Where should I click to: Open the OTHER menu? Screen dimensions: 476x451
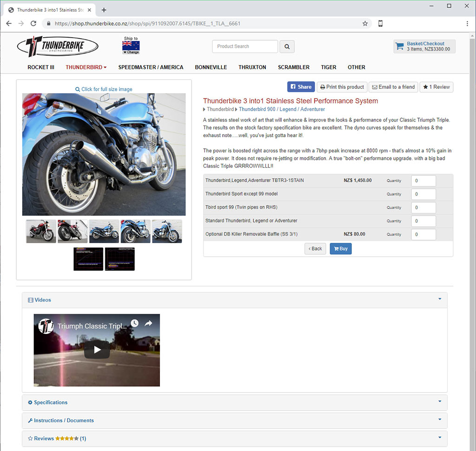pyautogui.click(x=357, y=67)
